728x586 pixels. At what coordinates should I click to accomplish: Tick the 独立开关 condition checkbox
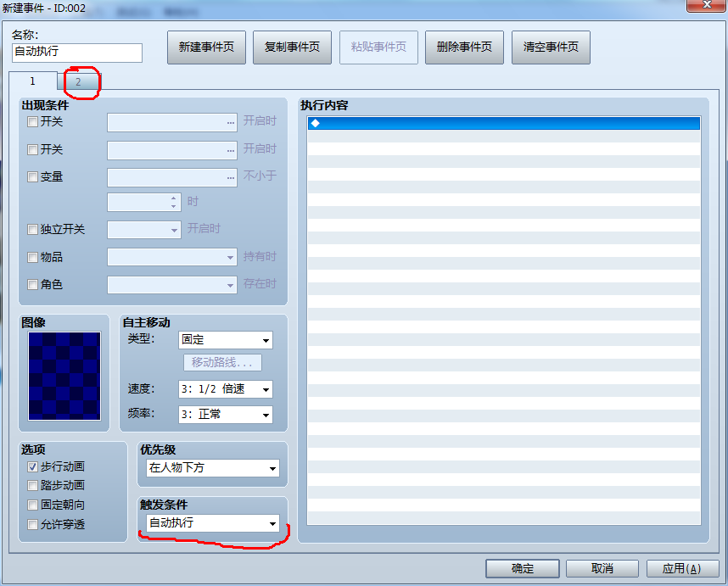(32, 230)
